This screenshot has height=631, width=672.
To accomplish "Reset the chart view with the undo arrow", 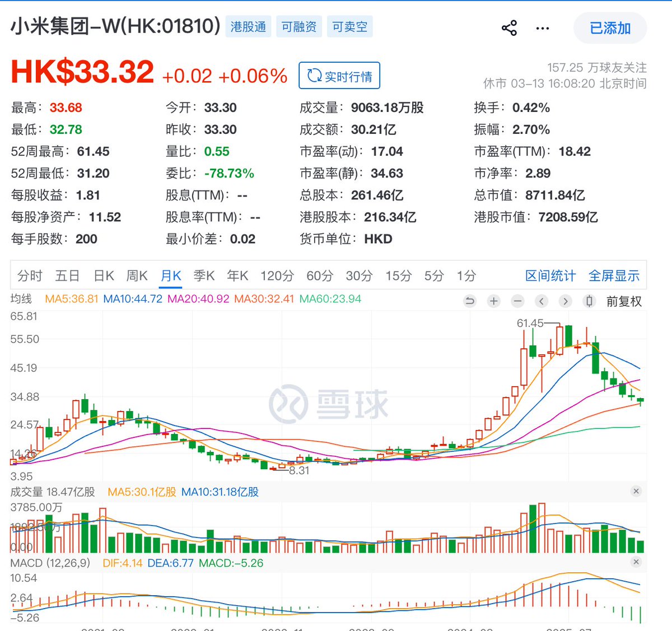I will [470, 301].
